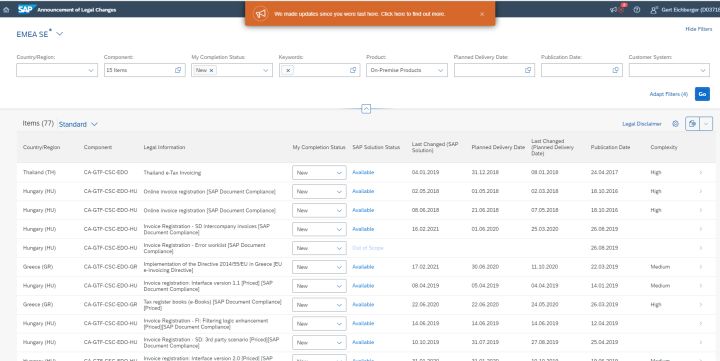
Task: Open Adapt Filters (4)
Action: coord(669,94)
